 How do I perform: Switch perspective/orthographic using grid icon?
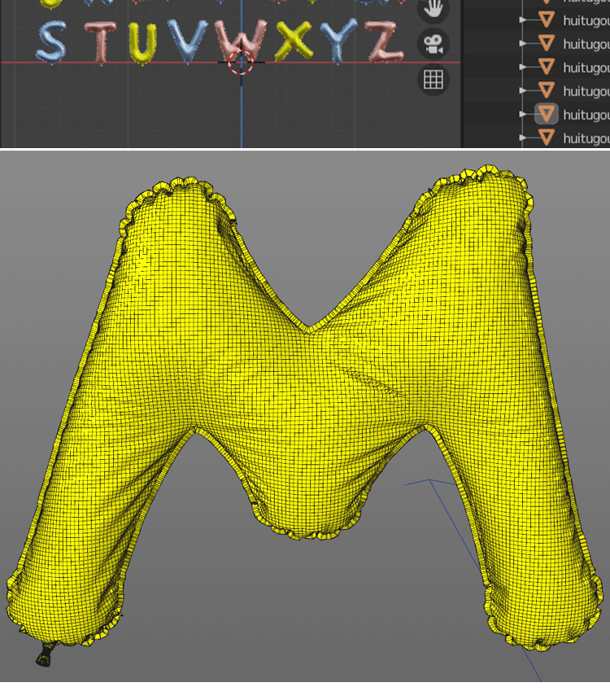click(x=434, y=80)
